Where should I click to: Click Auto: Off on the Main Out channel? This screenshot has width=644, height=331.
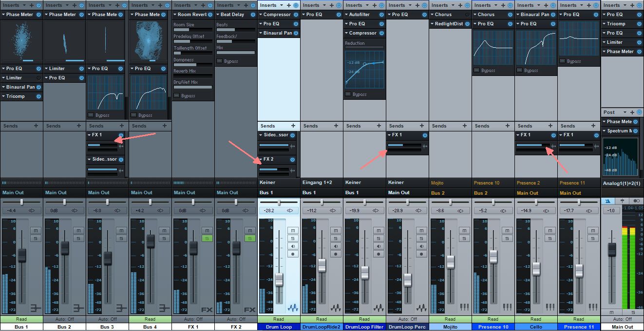(622, 319)
